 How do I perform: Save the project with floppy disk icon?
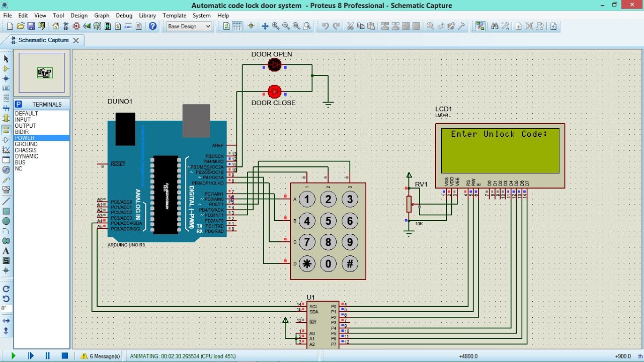tap(31, 26)
